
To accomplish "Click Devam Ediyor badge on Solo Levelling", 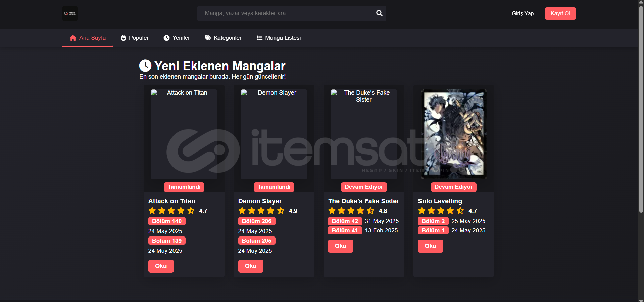I will point(454,187).
